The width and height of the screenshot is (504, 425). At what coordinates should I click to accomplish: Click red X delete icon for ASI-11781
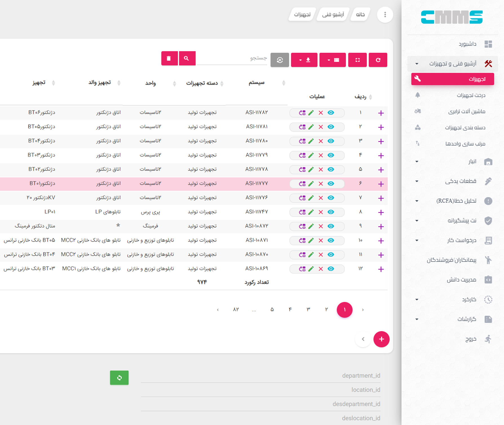(x=321, y=127)
